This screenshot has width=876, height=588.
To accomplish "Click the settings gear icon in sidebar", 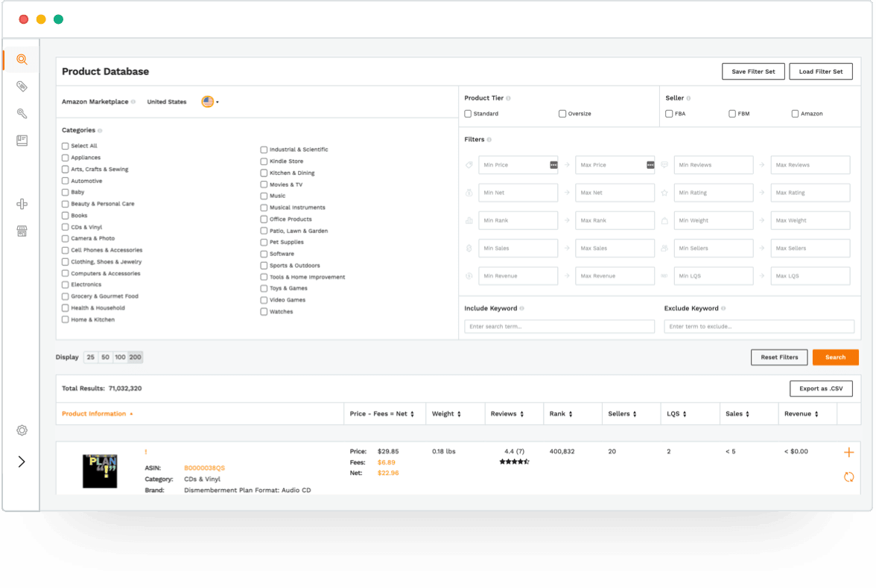I will click(x=22, y=430).
